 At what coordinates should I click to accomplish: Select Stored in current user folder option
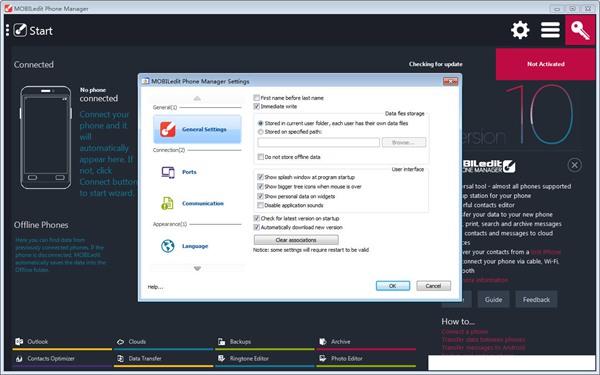pos(261,123)
